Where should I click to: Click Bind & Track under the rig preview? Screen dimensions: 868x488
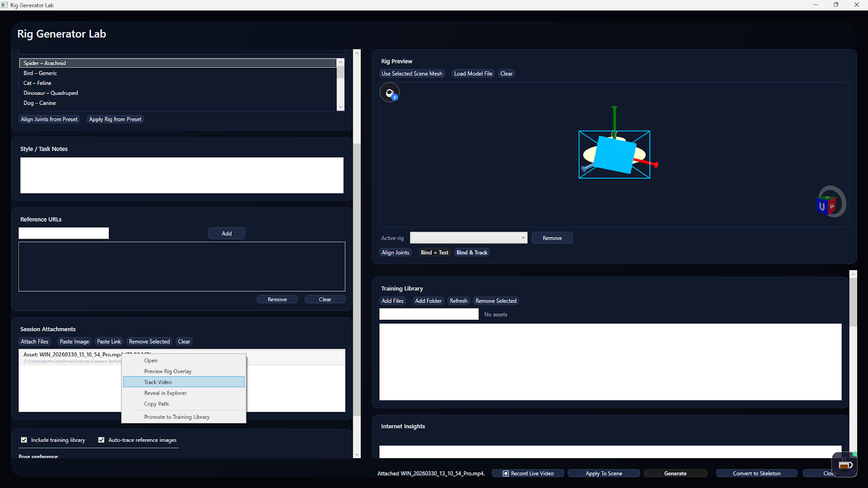tap(471, 252)
